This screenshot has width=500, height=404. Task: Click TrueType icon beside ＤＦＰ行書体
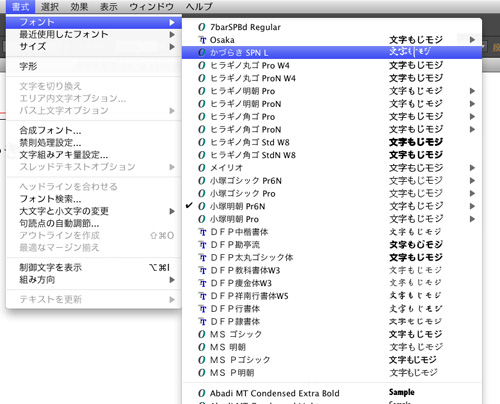[202, 309]
